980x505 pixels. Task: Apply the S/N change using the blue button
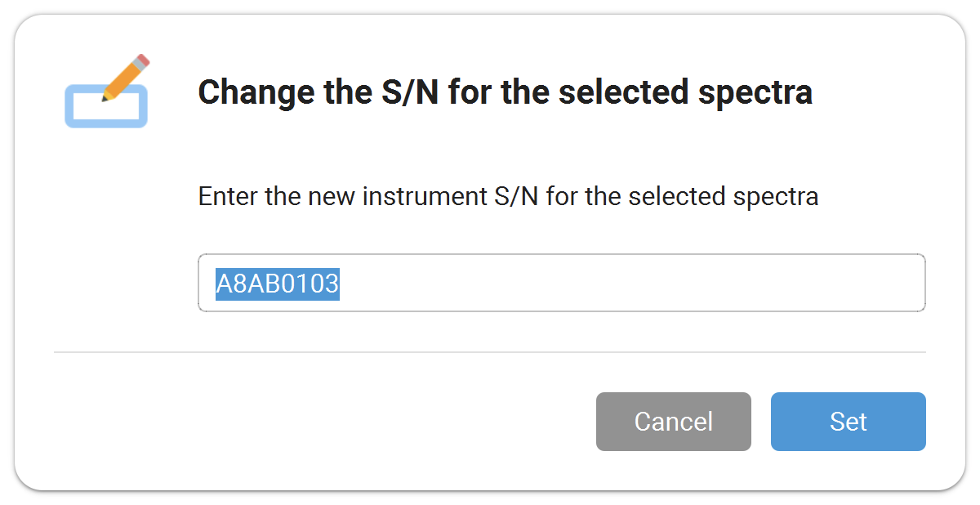click(x=848, y=422)
